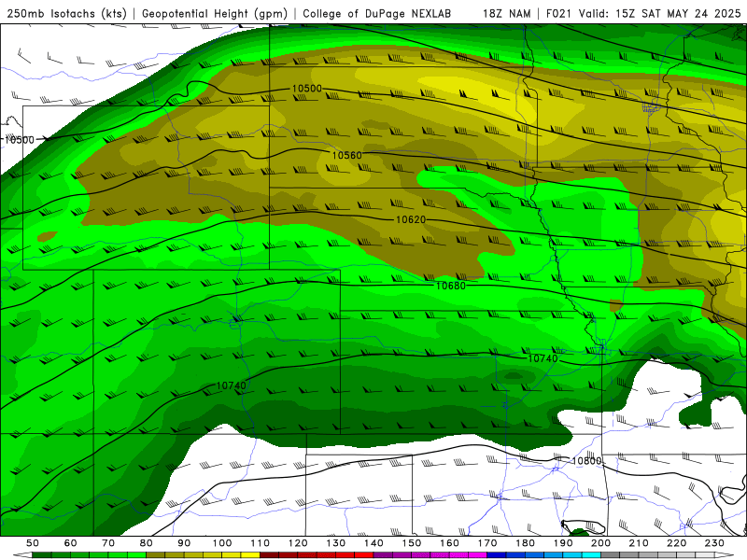Click the 110 label on the color scale
Image resolution: width=747 pixels, height=560 pixels.
tap(261, 543)
